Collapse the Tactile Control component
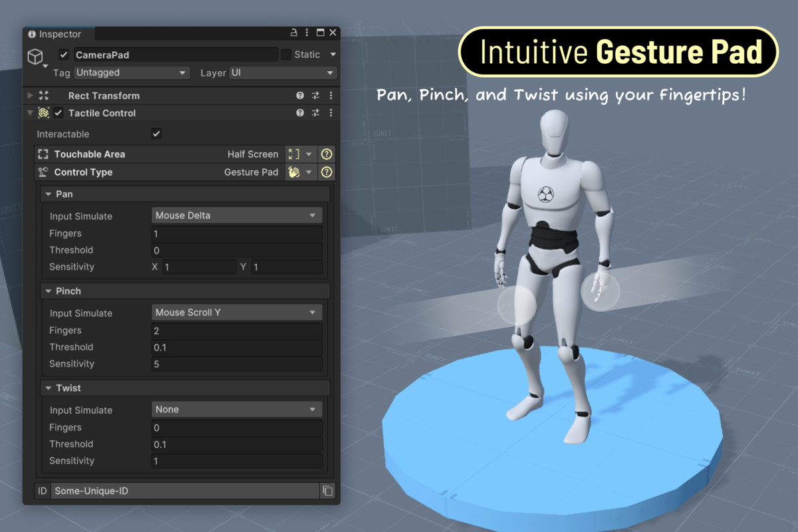798x532 pixels. pos(30,113)
